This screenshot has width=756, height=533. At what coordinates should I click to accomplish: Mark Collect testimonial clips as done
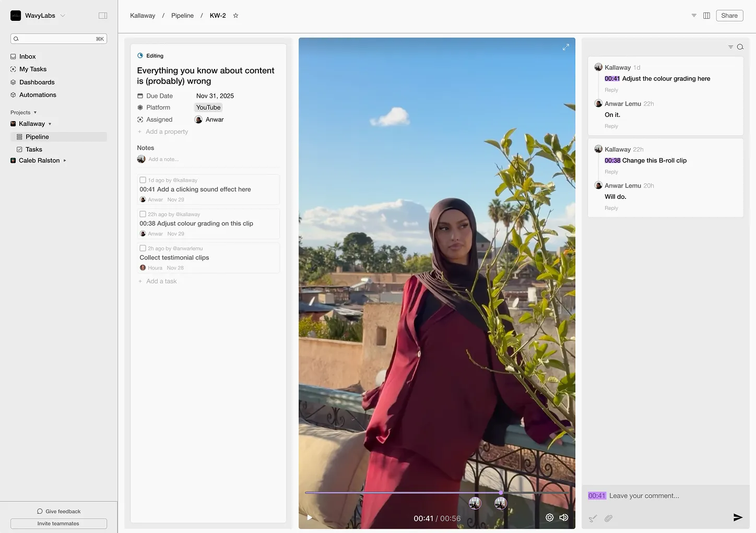click(x=143, y=248)
